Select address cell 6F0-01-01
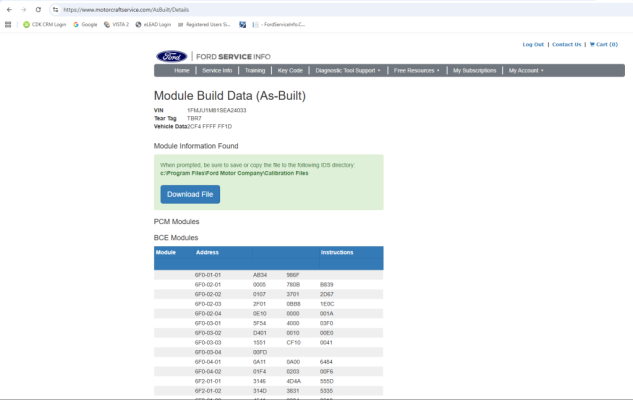This screenshot has width=633, height=400. pos(208,275)
